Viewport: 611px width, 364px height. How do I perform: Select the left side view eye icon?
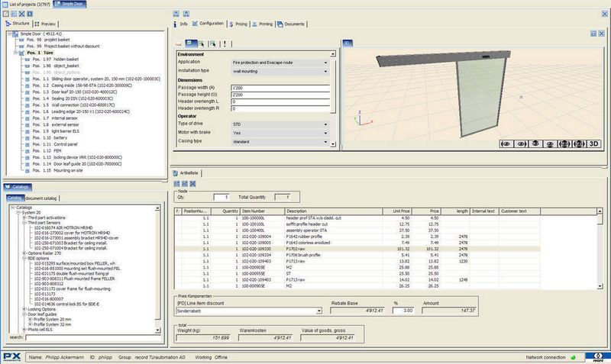[506, 144]
